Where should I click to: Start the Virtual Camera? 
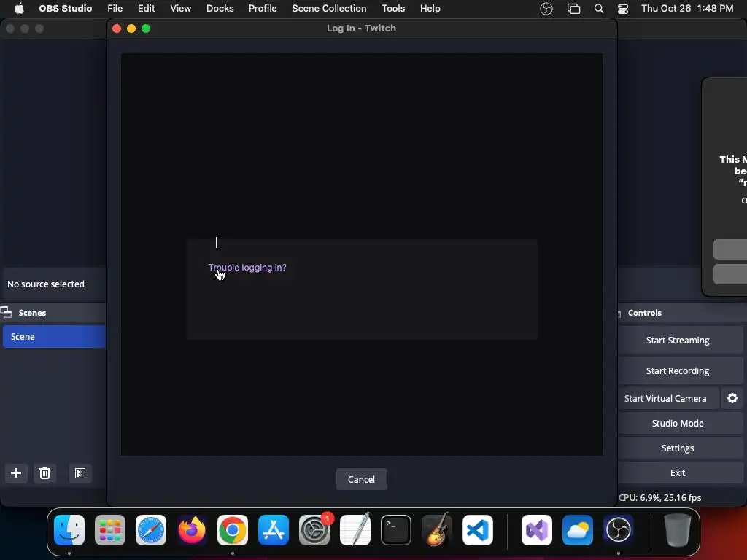(665, 398)
